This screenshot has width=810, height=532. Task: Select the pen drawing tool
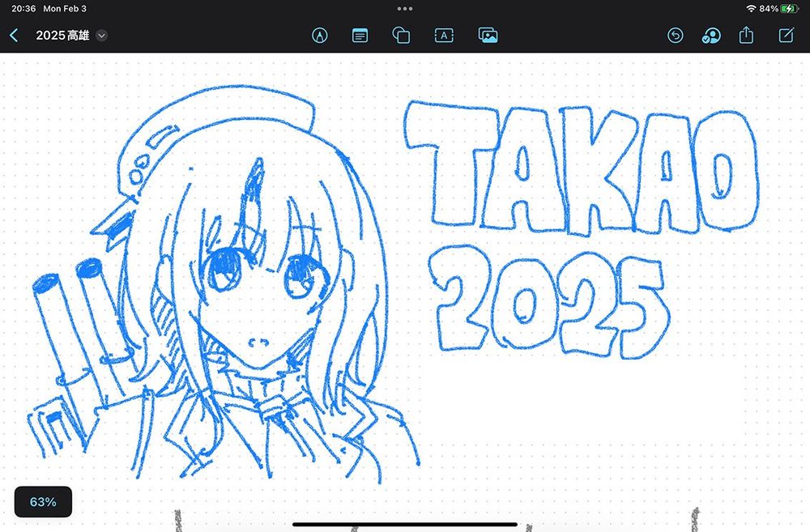click(x=320, y=35)
